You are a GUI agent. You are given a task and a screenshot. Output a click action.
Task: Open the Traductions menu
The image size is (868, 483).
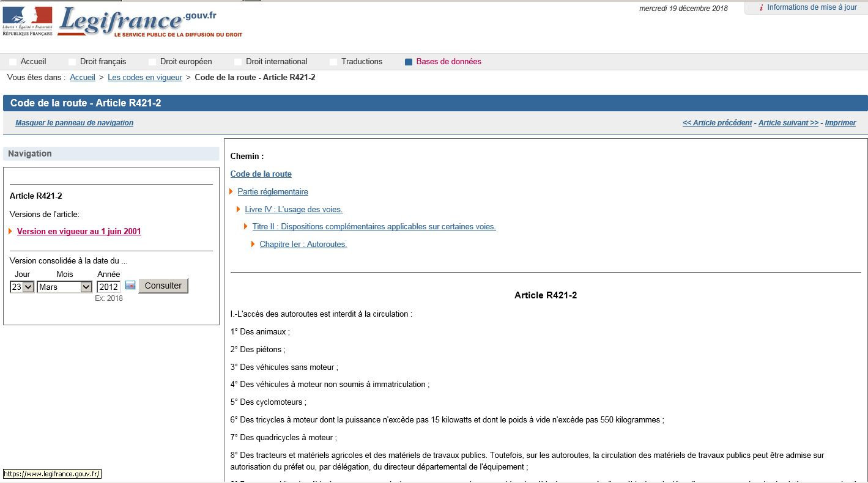click(362, 62)
